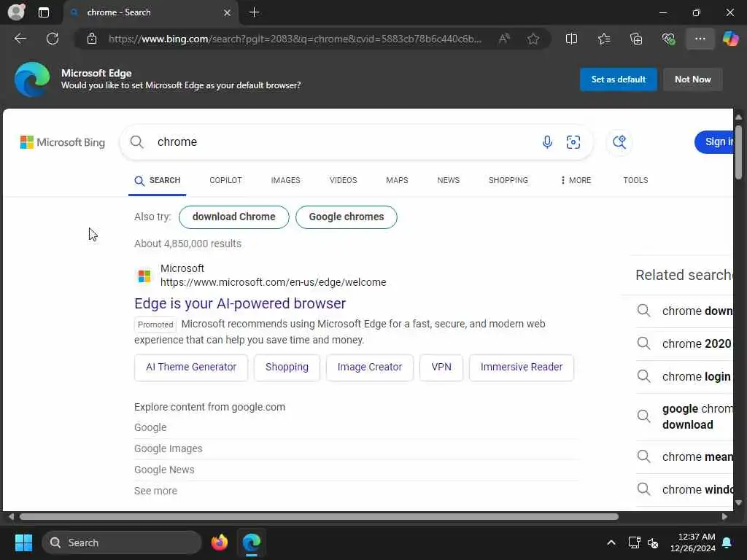Click the Windows taskbar Search box

click(x=122, y=542)
